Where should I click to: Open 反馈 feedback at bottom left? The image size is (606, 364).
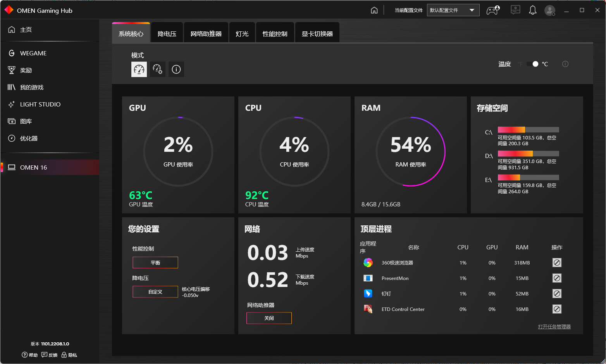[50, 355]
